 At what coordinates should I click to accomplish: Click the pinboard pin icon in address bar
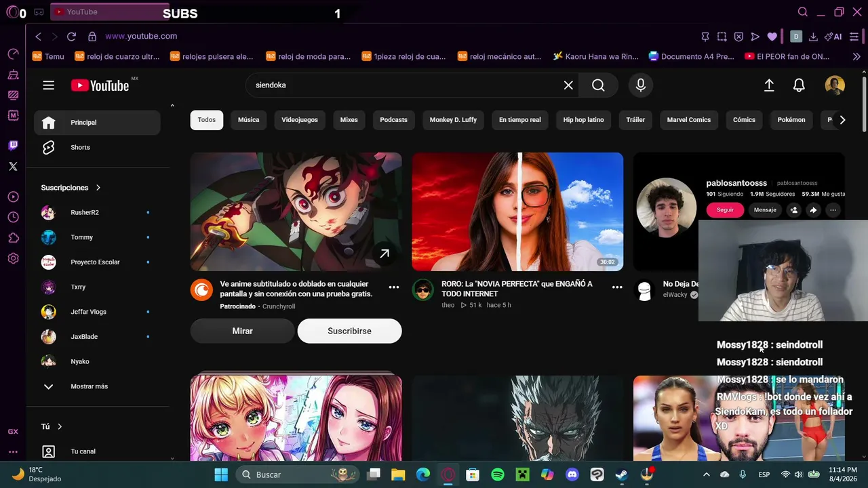[705, 37]
